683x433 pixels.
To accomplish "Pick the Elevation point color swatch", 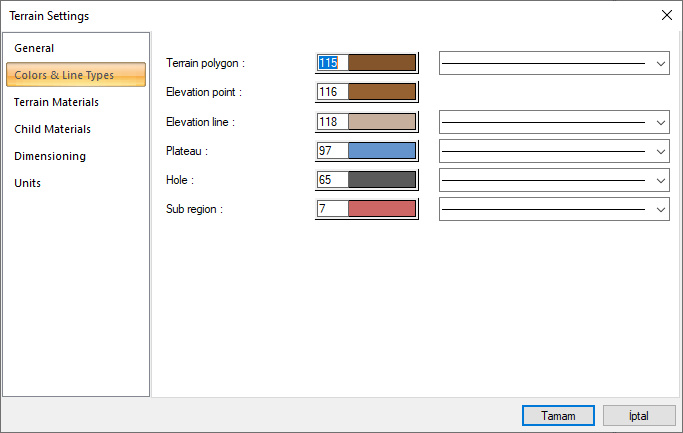I will 381,92.
